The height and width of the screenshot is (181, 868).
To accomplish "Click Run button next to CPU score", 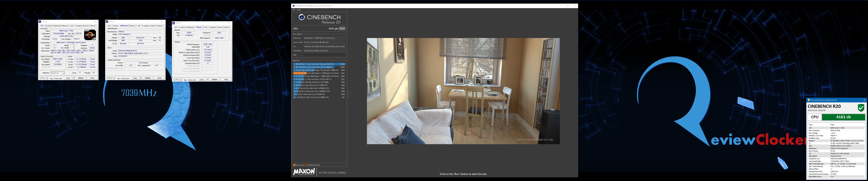I will tap(342, 29).
